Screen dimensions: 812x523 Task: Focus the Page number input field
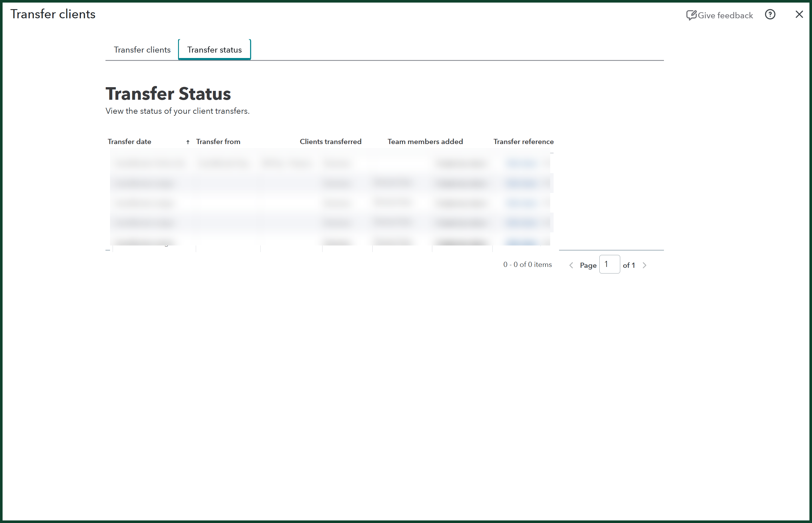[x=609, y=264]
